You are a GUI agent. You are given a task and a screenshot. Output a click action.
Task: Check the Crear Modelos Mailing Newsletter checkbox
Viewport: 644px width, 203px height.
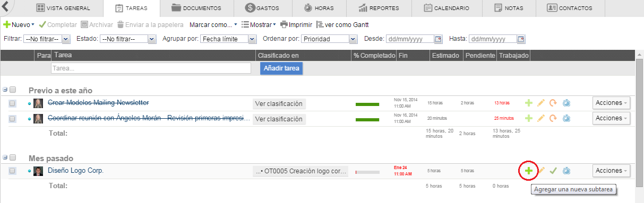tap(12, 103)
